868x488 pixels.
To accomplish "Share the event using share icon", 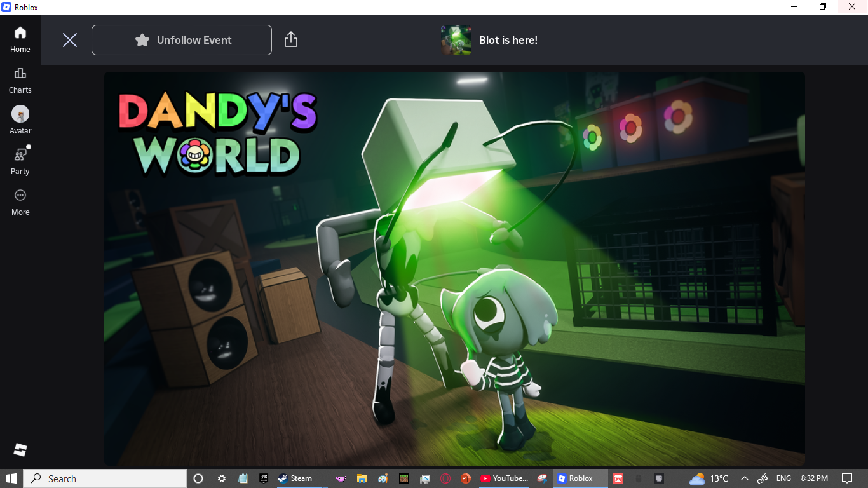I will (291, 39).
